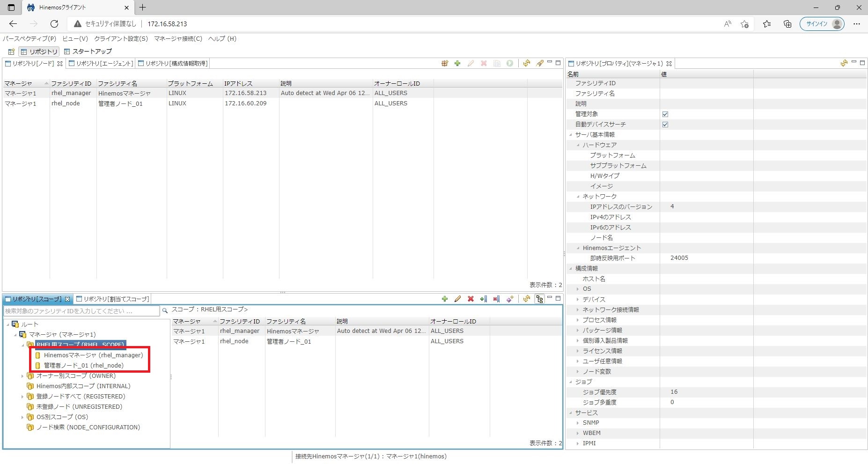
Task: Expand the SNMP service property group
Action: point(578,423)
